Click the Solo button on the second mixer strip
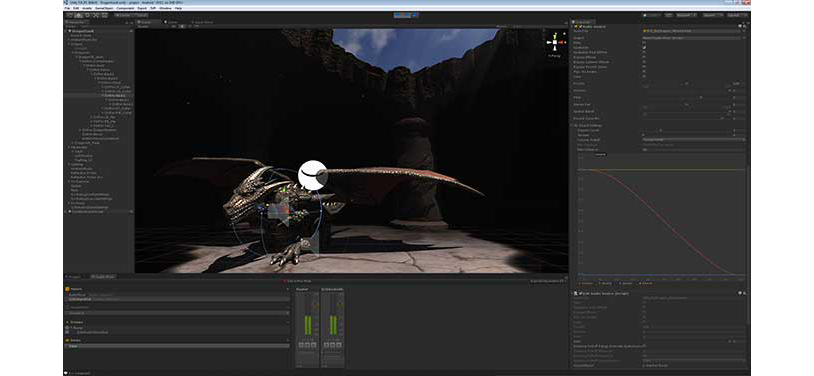 [x=326, y=345]
